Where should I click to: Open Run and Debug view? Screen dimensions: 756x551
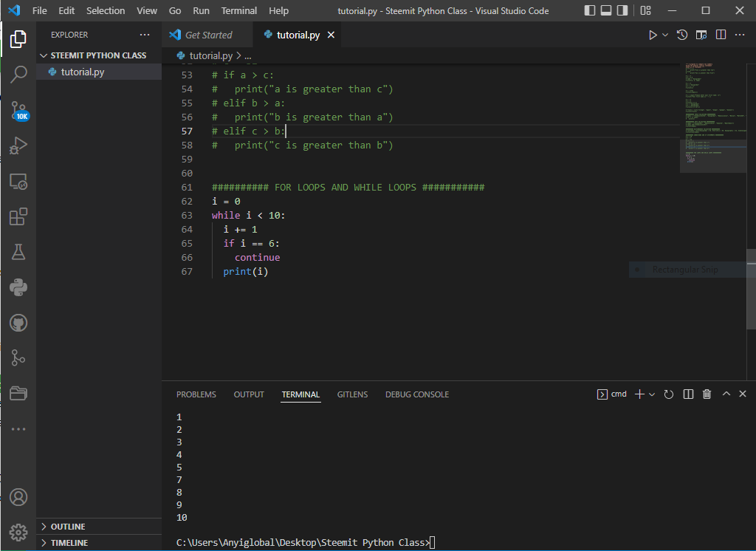pyautogui.click(x=18, y=146)
